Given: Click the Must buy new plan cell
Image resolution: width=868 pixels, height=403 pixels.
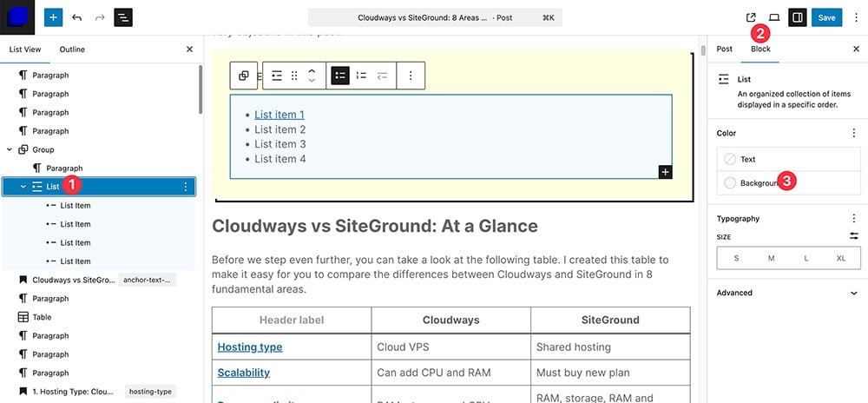Looking at the screenshot, I should coord(610,373).
